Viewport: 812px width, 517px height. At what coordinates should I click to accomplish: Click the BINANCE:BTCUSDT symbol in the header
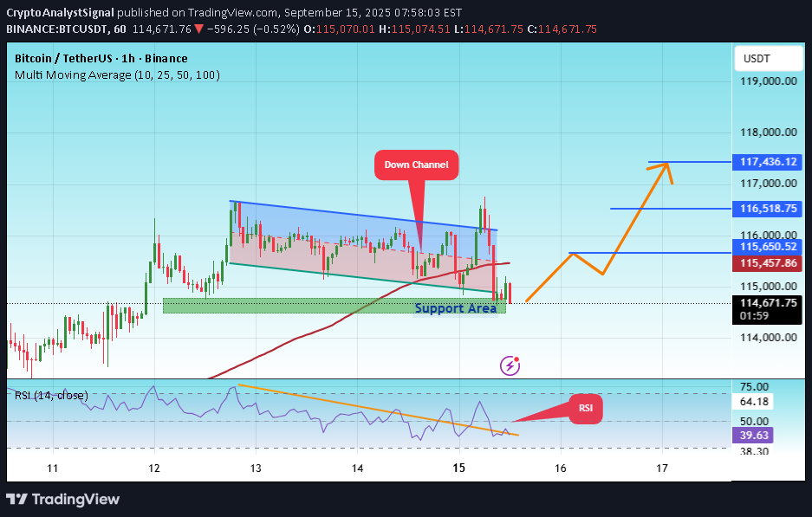pyautogui.click(x=57, y=29)
